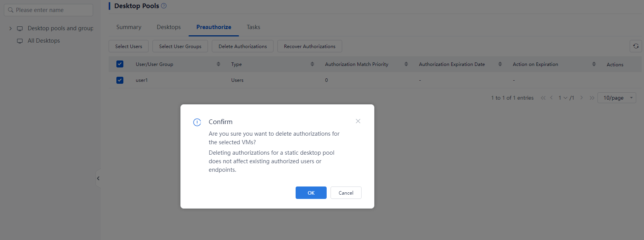Focus the Please enter name search field
Viewport: 644px width, 240px height.
48,10
